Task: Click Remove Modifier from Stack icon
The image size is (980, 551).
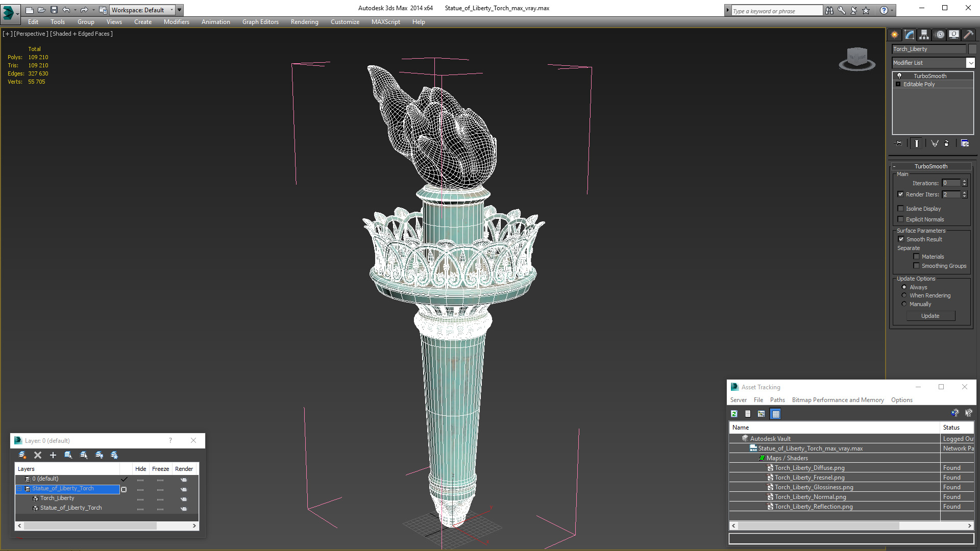Action: click(x=947, y=143)
